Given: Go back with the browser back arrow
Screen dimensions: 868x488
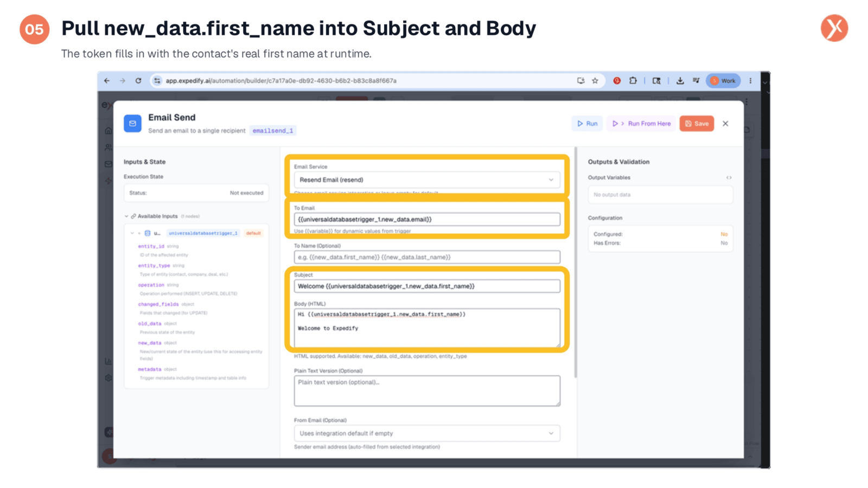Looking at the screenshot, I should click(x=107, y=81).
